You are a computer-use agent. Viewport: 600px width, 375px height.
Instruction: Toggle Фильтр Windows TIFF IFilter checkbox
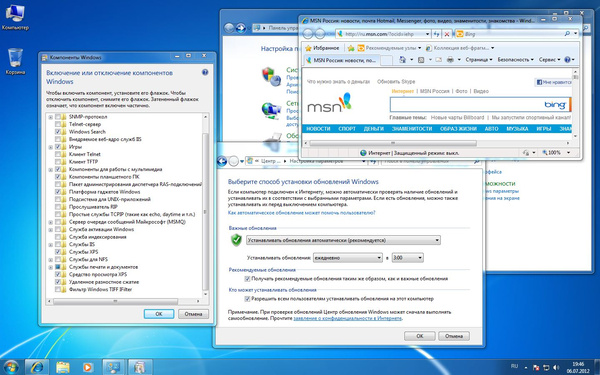pos(58,289)
